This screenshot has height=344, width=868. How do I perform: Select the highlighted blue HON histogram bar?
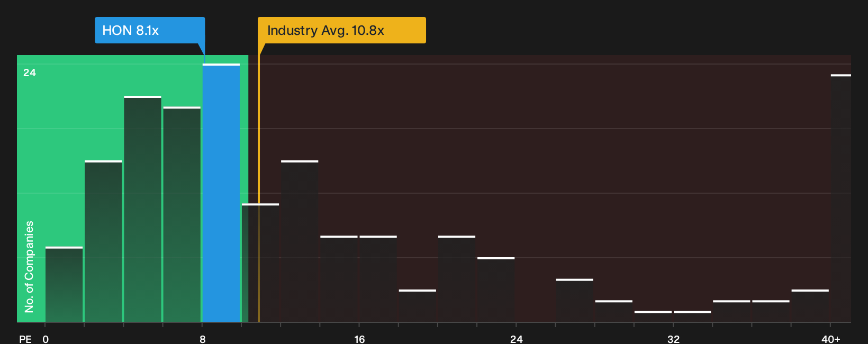click(221, 193)
